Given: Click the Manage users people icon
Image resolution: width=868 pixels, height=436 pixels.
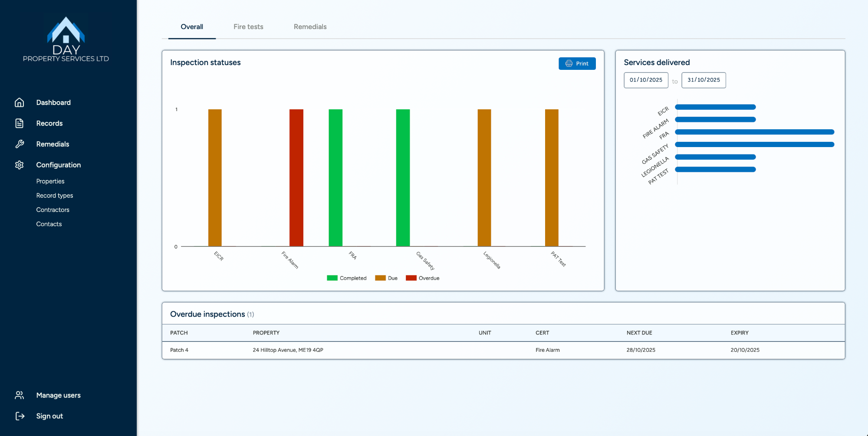Looking at the screenshot, I should click(20, 395).
